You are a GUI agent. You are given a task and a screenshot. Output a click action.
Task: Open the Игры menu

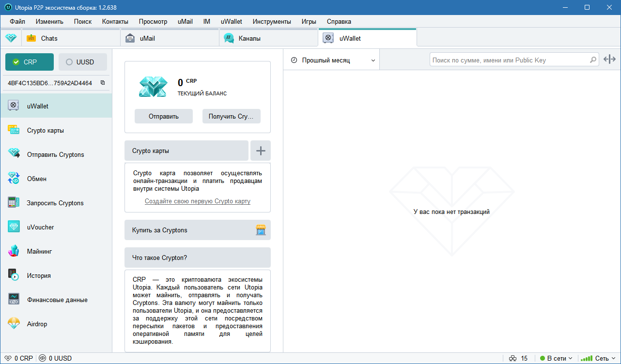[309, 21]
